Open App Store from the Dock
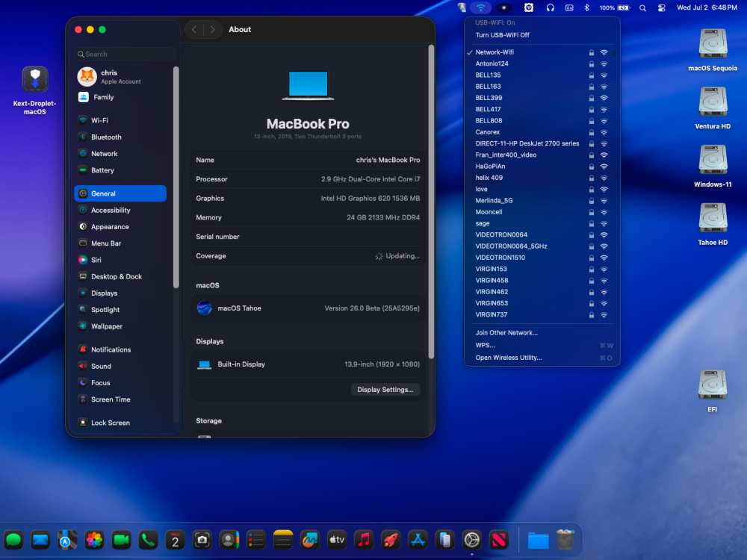The height and width of the screenshot is (560, 747). (418, 540)
